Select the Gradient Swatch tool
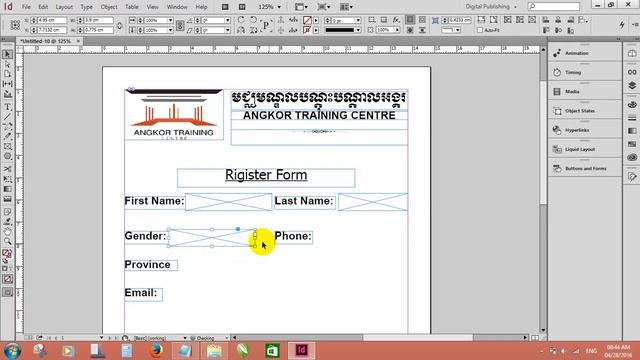 [7, 189]
